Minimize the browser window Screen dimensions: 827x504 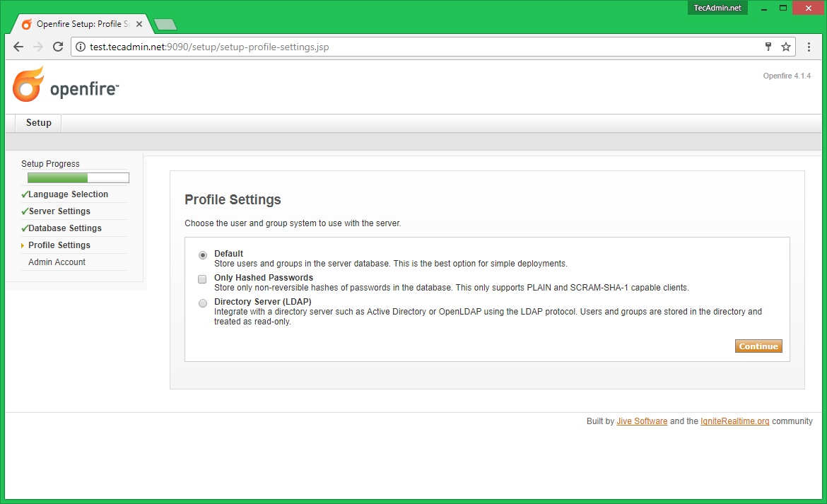point(763,8)
